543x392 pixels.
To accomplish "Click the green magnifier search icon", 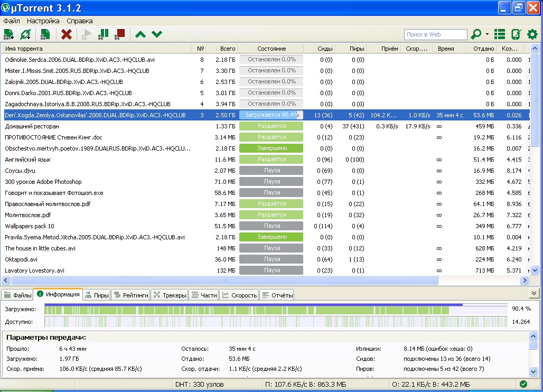I will (476, 34).
